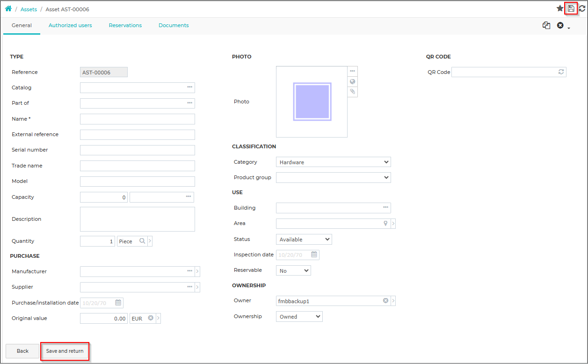The height and width of the screenshot is (364, 588).
Task: Switch to the Authorized users tab
Action: coord(70,26)
